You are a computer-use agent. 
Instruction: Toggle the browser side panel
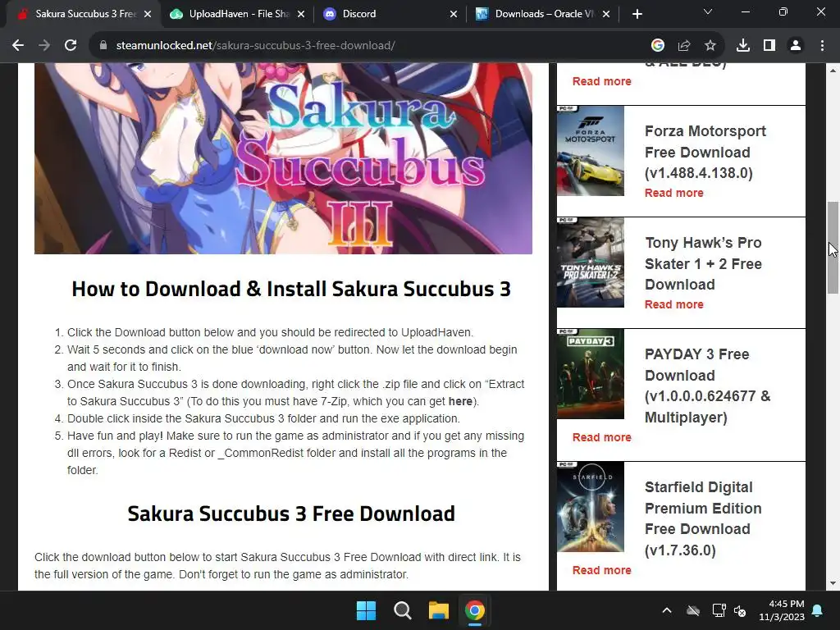(769, 46)
